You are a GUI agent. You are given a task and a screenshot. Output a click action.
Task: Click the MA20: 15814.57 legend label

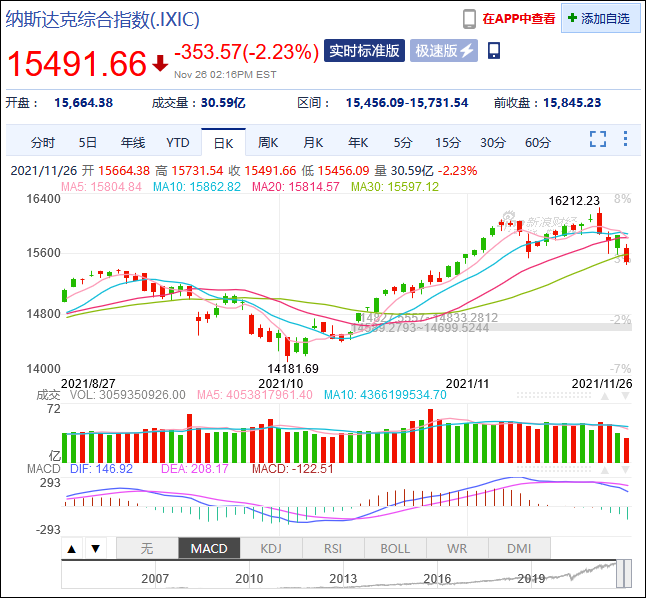[x=296, y=187]
